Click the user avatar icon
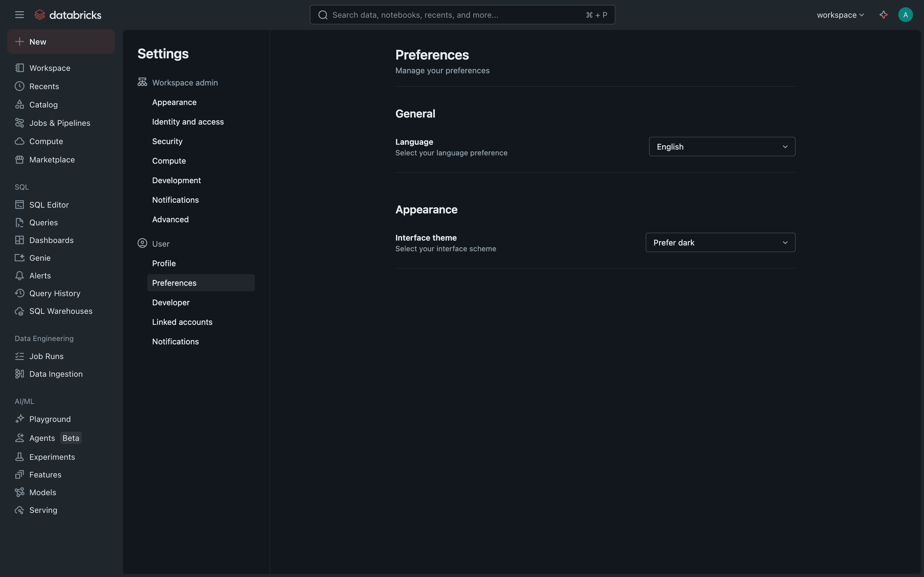Screen dimensions: 924x577 tap(905, 15)
